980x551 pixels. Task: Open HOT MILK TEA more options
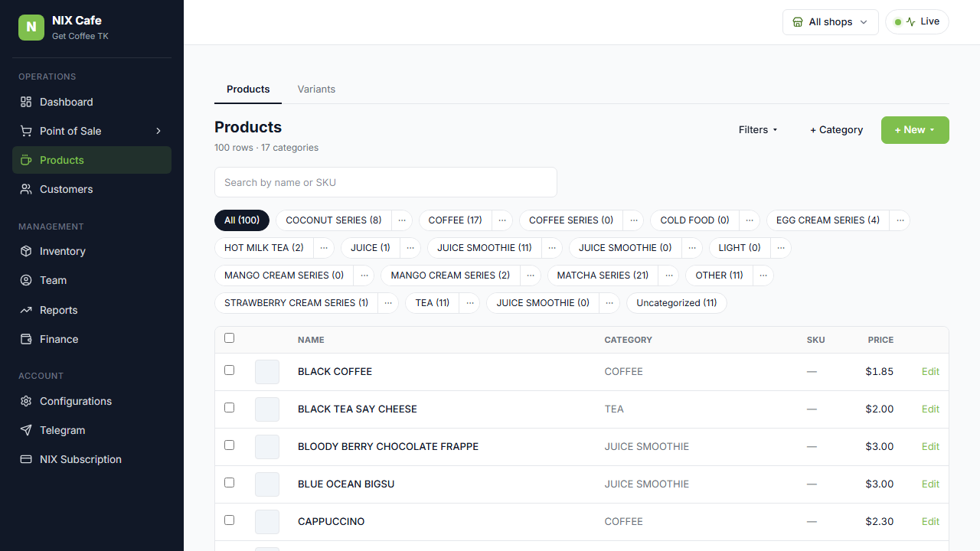tap(324, 248)
